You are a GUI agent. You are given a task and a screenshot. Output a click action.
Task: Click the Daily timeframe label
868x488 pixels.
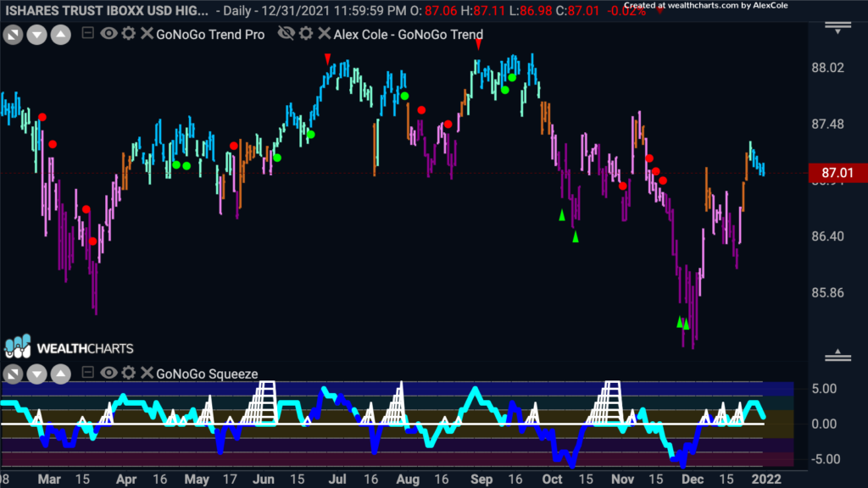click(240, 10)
